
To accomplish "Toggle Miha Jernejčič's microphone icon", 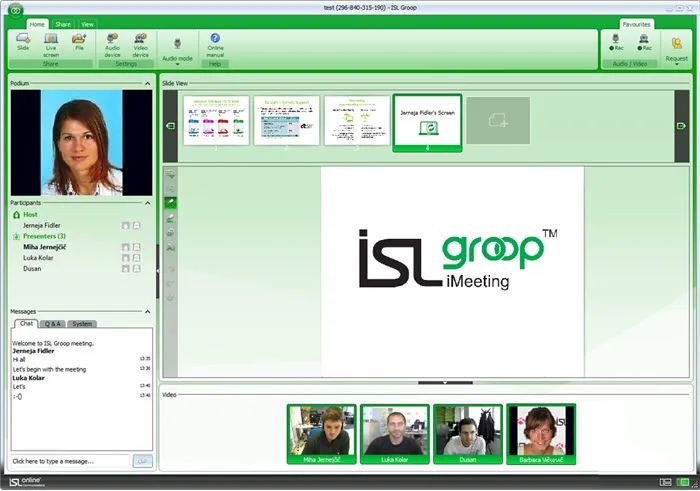I will pos(126,247).
